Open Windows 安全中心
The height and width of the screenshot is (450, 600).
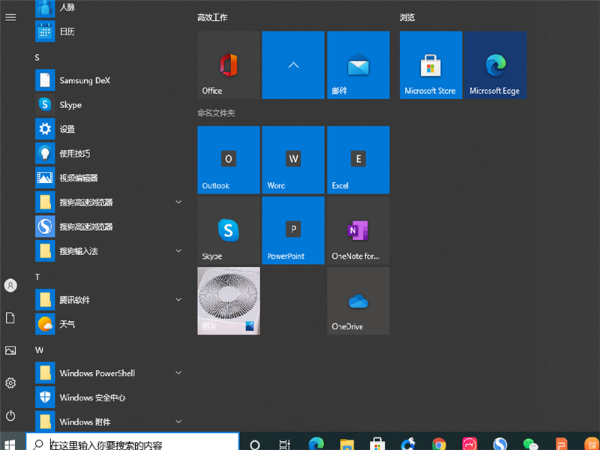109,398
